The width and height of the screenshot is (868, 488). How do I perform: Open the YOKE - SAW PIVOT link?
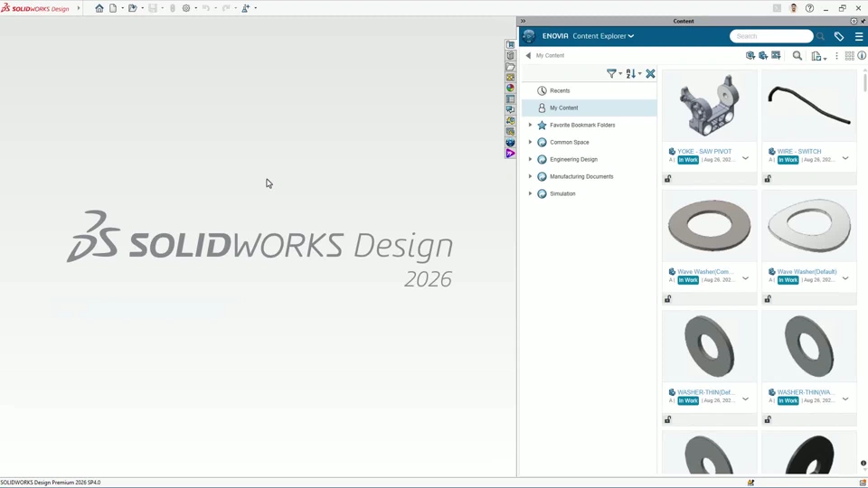(704, 151)
